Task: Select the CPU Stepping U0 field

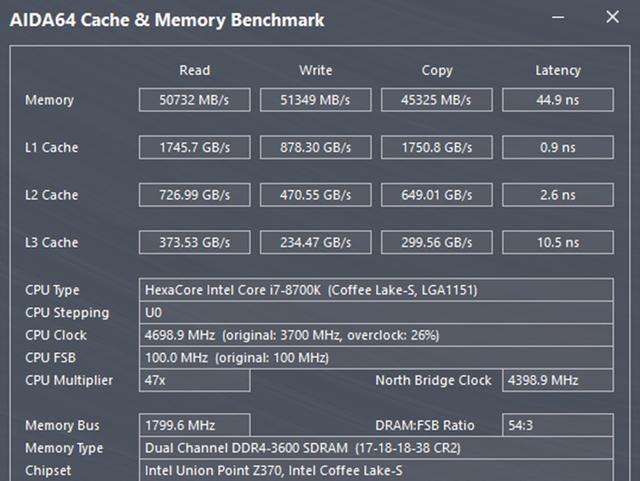Action: point(377,313)
